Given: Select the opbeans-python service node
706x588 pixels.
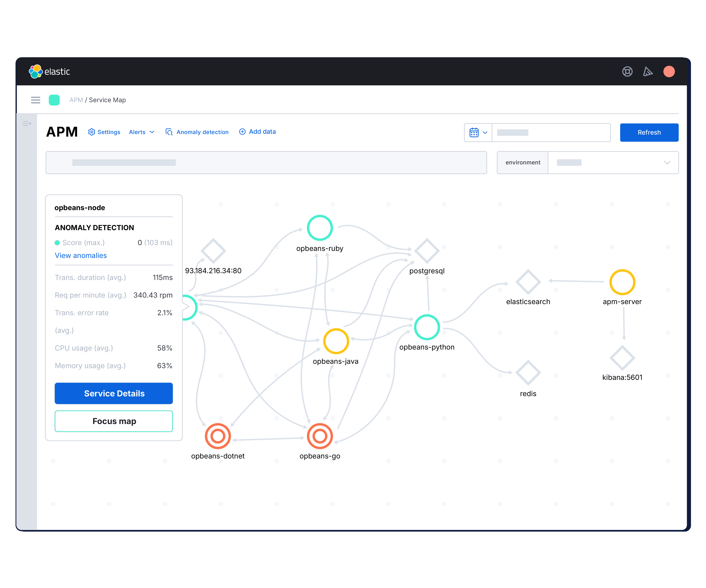Looking at the screenshot, I should 427,327.
